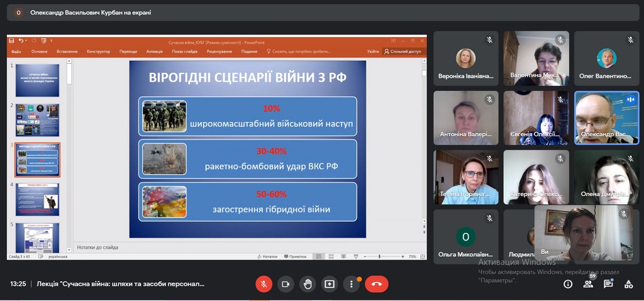Image resolution: width=644 pixels, height=301 pixels.
Task: Open the activities panel icon
Action: pos(628,284)
